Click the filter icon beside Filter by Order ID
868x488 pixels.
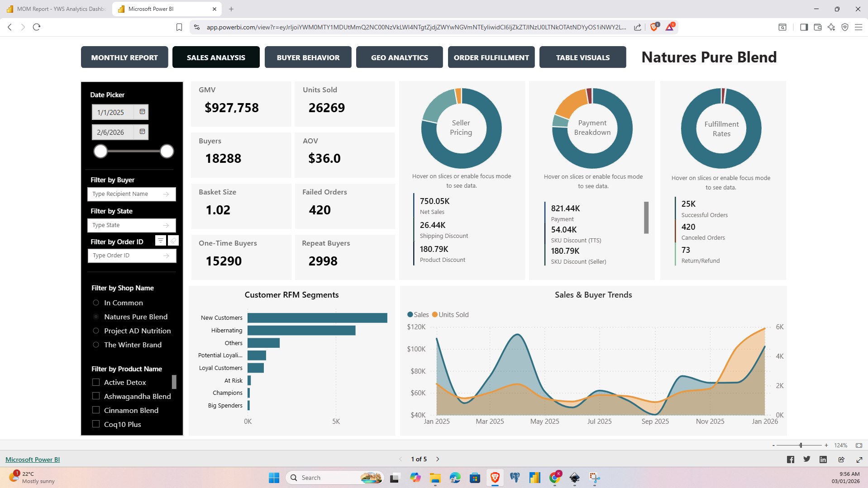tap(160, 241)
